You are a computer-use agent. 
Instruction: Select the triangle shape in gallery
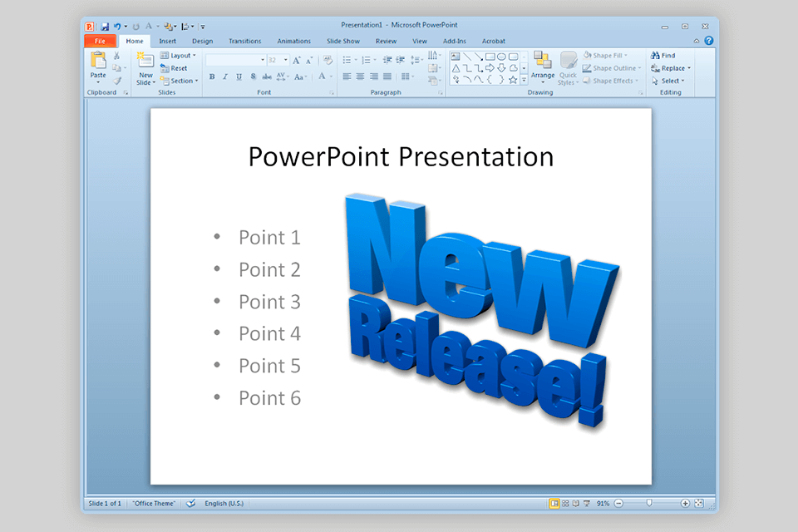456,67
